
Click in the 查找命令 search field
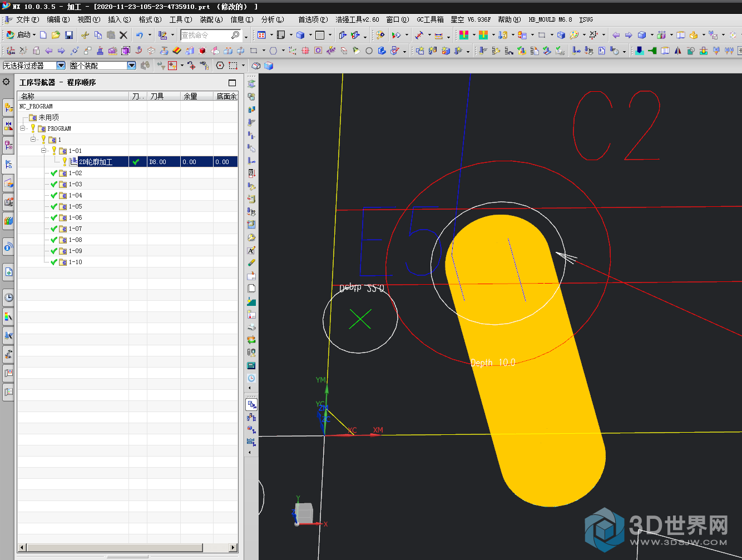pyautogui.click(x=205, y=35)
